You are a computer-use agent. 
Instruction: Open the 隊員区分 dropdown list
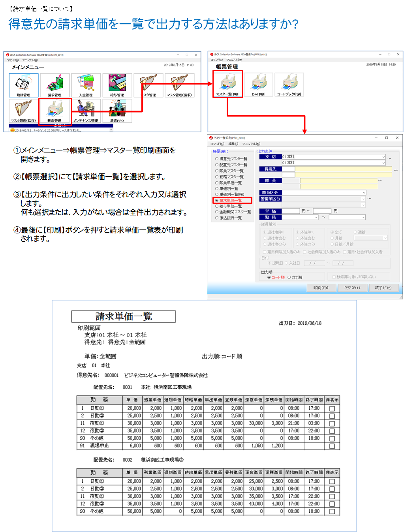[x=364, y=193]
